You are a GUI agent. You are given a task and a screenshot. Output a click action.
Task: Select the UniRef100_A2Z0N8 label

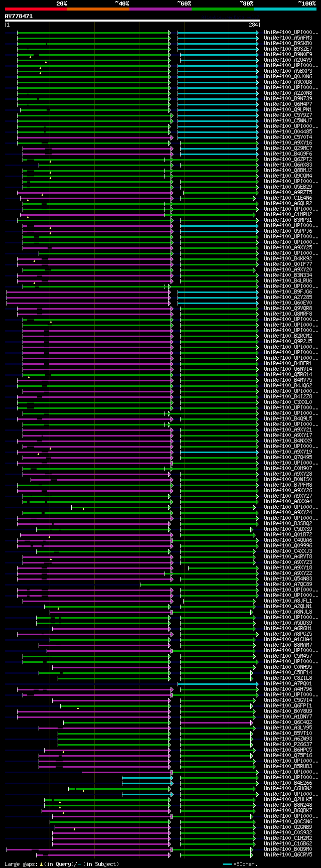click(x=288, y=93)
